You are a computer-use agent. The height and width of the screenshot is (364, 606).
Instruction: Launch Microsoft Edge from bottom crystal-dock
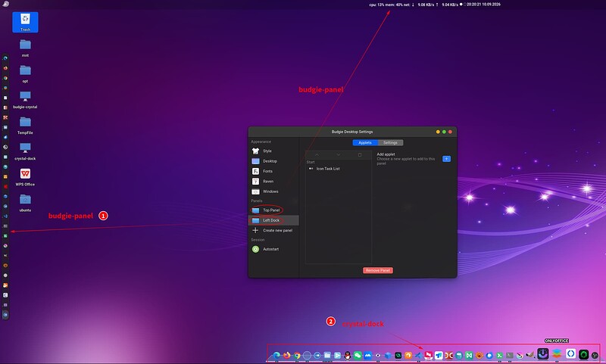tap(276, 355)
